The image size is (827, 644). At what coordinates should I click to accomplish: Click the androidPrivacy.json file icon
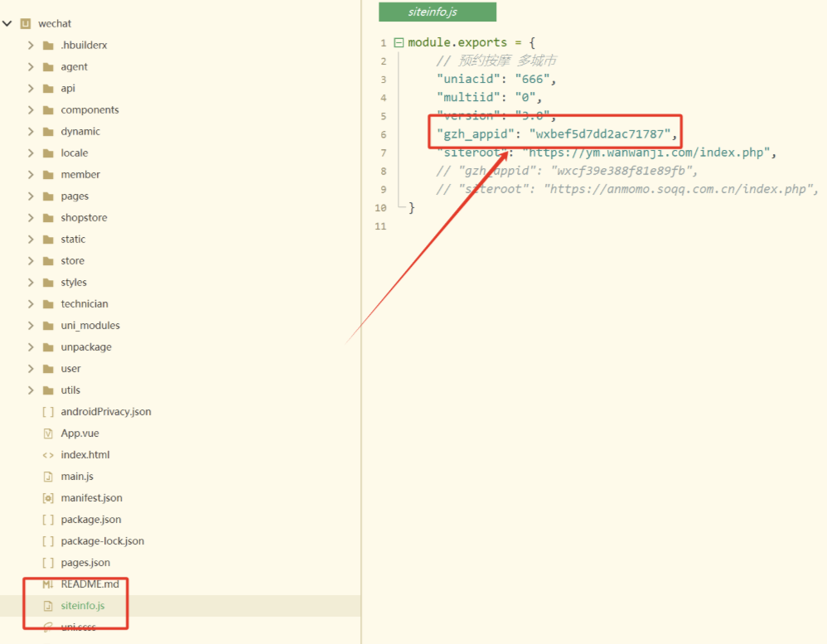[x=47, y=412]
